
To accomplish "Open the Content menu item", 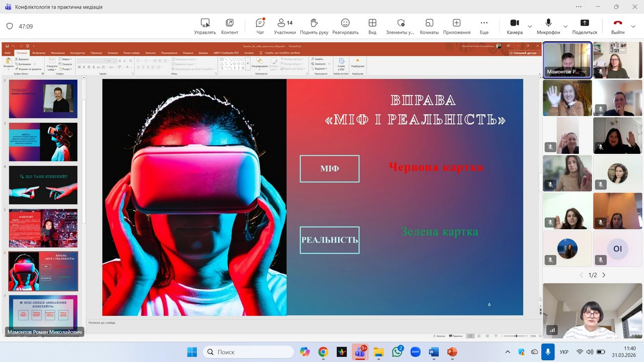I will click(229, 26).
